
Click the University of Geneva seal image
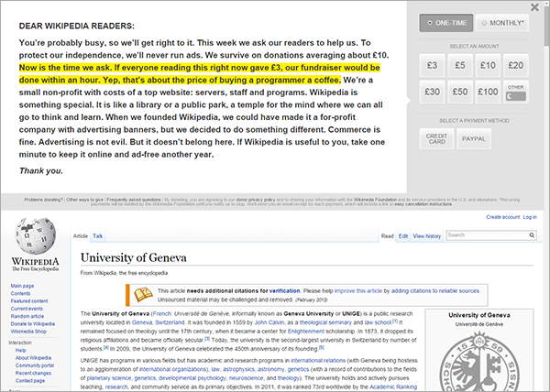[479, 361]
